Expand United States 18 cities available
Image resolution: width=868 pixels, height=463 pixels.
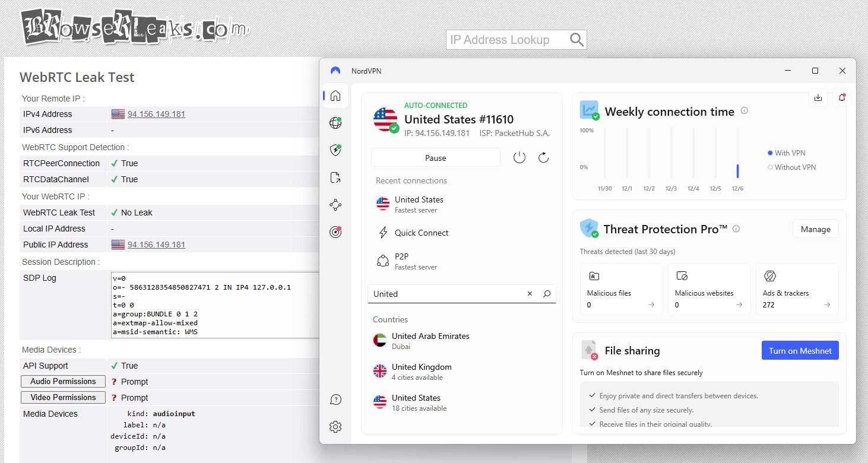(x=462, y=402)
